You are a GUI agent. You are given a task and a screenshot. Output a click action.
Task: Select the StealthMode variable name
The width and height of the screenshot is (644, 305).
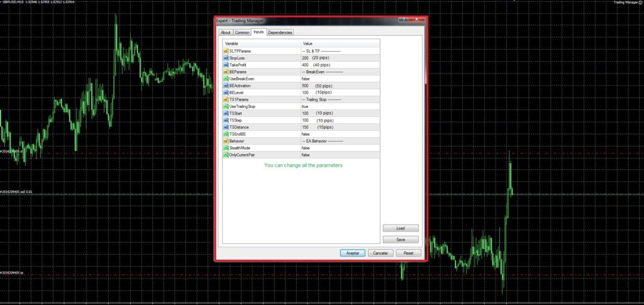tap(240, 148)
